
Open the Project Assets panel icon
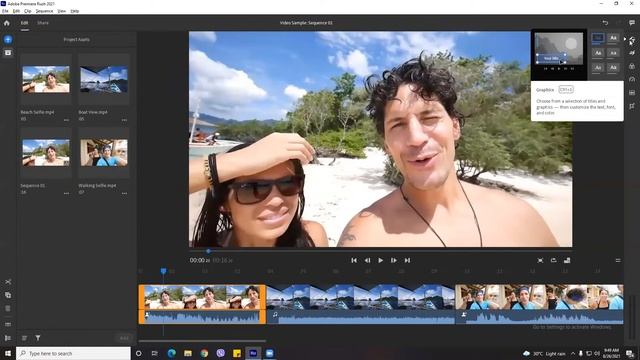pyautogui.click(x=8, y=53)
